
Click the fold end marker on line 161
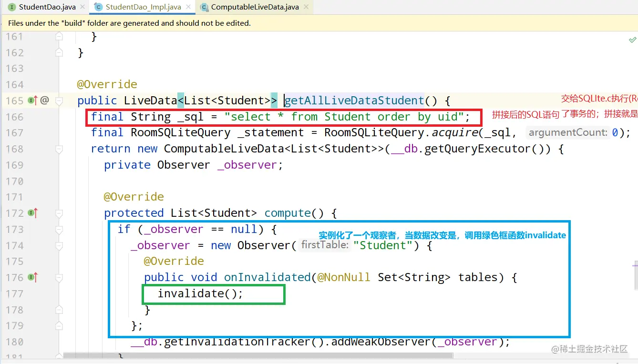point(59,36)
